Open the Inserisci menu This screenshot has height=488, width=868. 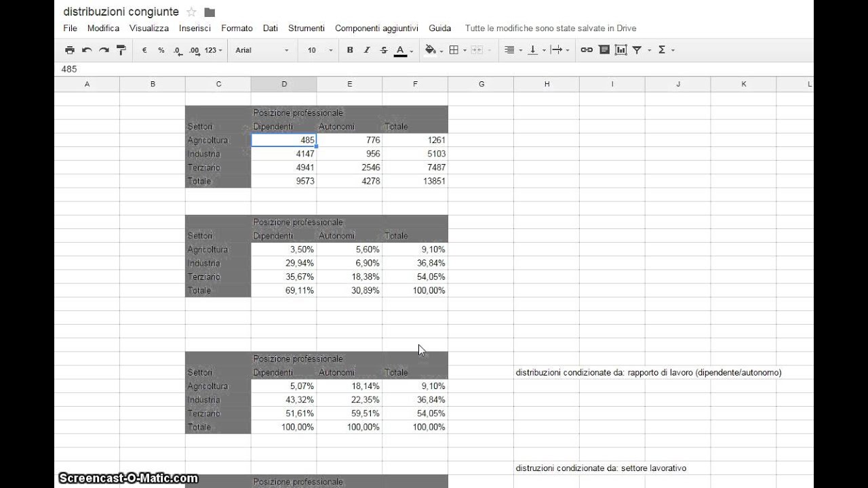coord(195,28)
